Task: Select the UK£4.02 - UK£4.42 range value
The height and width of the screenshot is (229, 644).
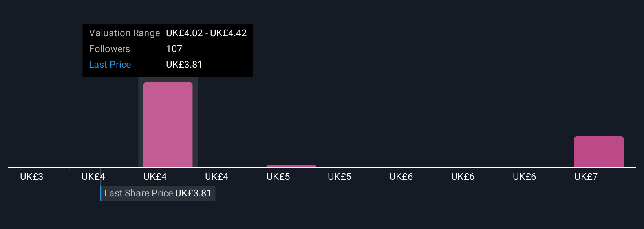Action: tap(207, 33)
